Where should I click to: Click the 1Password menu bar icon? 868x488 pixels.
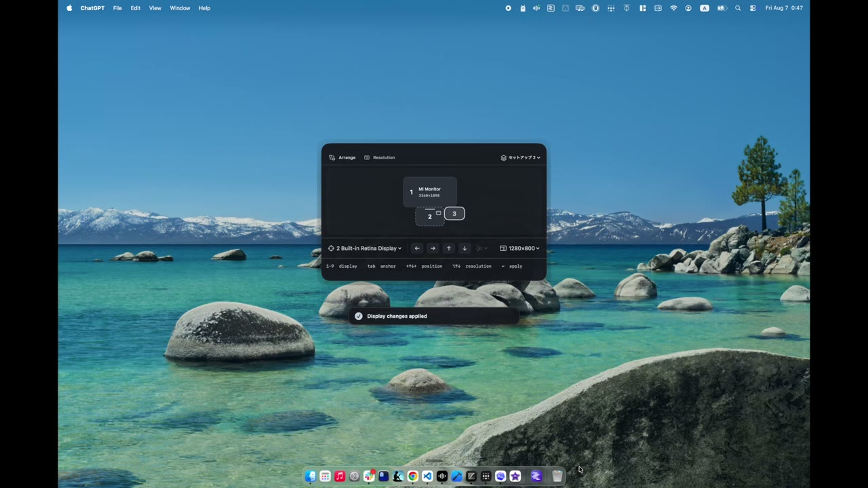coord(595,8)
